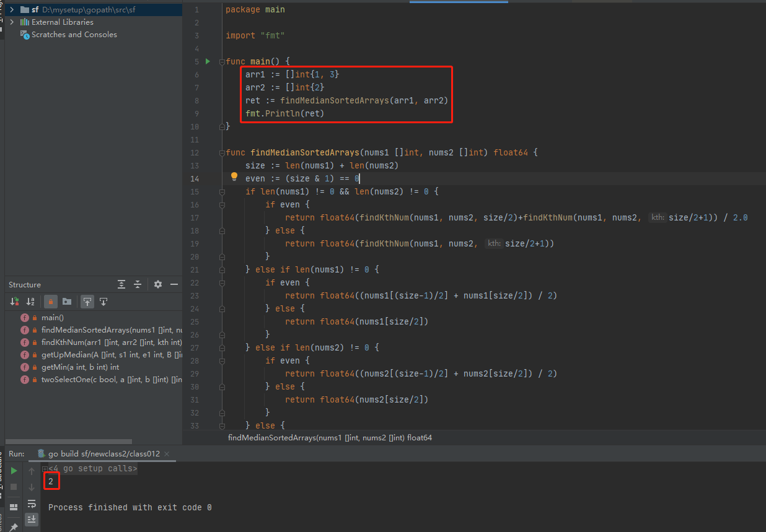Viewport: 766px width, 532px height.
Task: Click the Structure panel title
Action: point(25,284)
